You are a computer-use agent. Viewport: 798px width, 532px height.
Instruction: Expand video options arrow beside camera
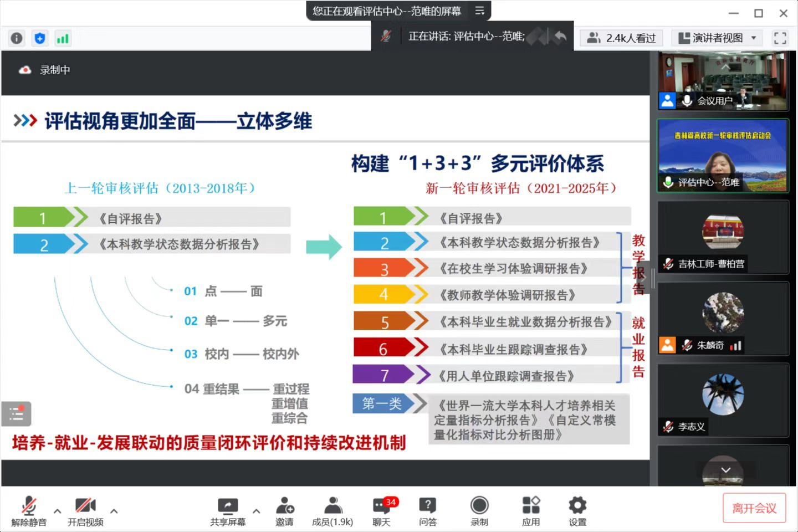[x=114, y=511]
